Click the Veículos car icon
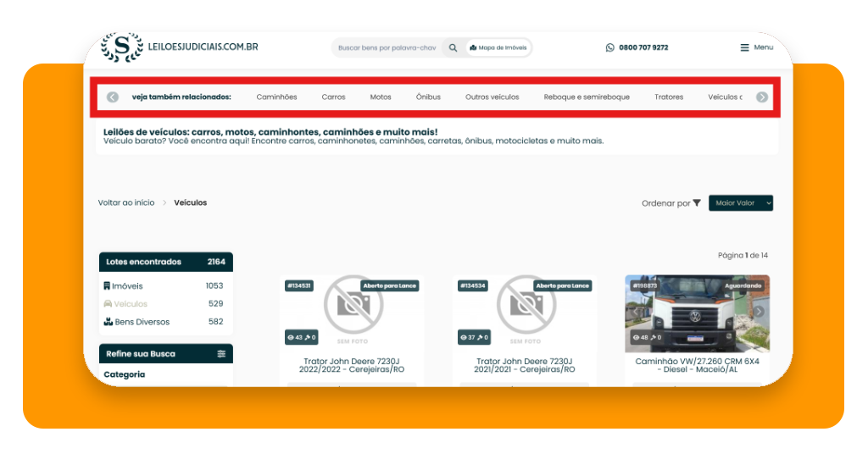 pyautogui.click(x=108, y=303)
